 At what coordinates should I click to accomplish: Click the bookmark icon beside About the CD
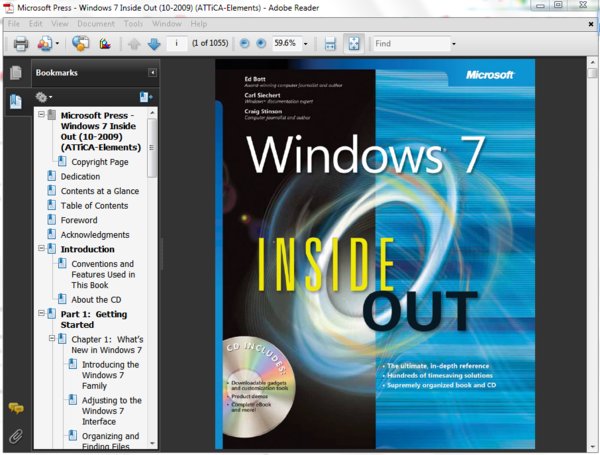(62, 299)
